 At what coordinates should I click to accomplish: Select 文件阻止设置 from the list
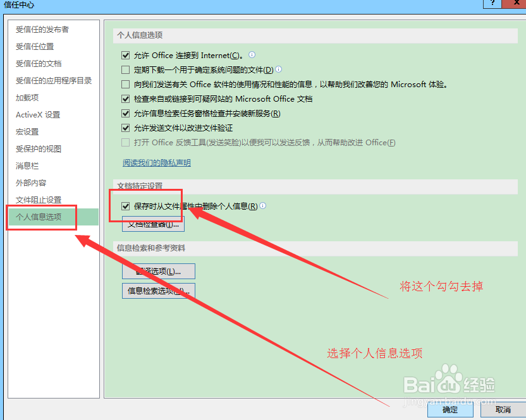click(x=38, y=200)
